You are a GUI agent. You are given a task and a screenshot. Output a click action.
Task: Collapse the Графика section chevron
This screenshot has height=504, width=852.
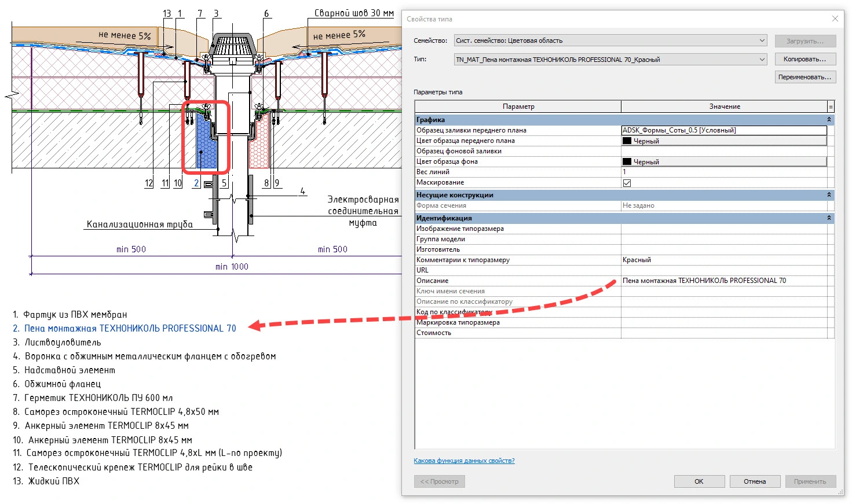tap(829, 120)
